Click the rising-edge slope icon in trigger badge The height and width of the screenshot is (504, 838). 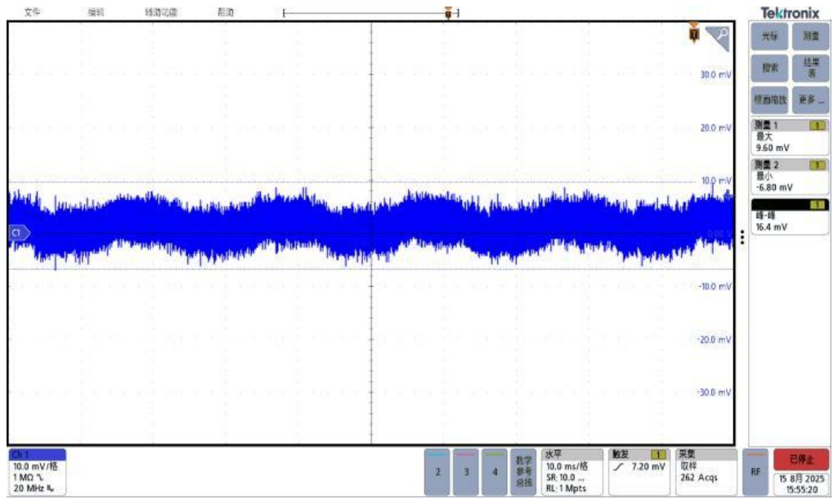[x=618, y=466]
